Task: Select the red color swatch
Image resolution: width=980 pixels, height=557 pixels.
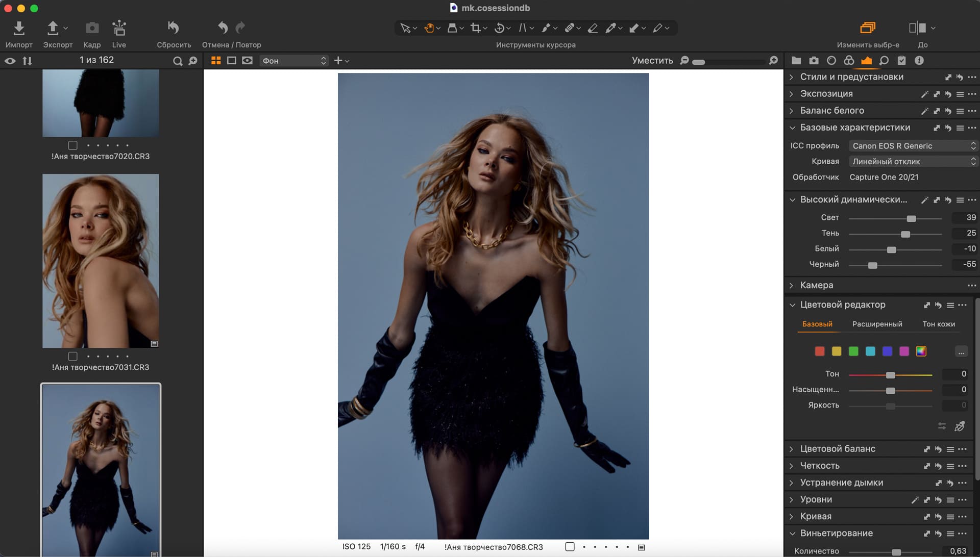Action: 820,351
